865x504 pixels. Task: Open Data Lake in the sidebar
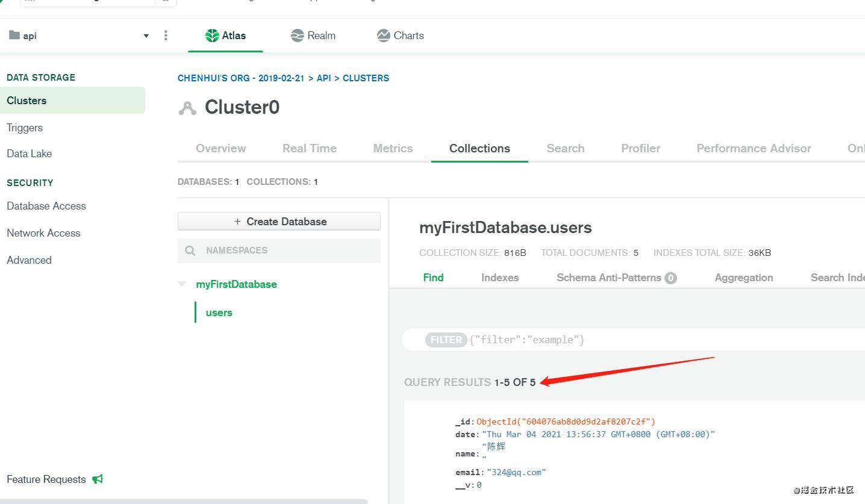[x=29, y=154]
